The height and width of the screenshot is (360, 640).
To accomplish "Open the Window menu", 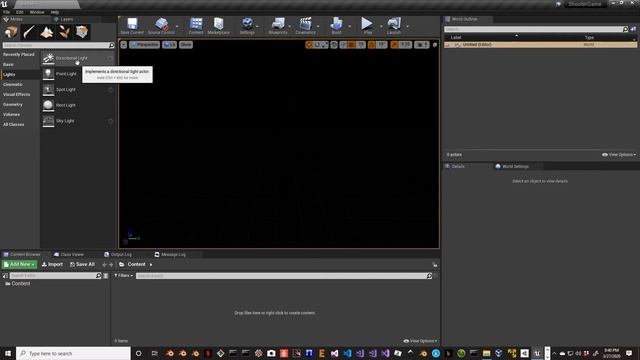I will pyautogui.click(x=37, y=12).
